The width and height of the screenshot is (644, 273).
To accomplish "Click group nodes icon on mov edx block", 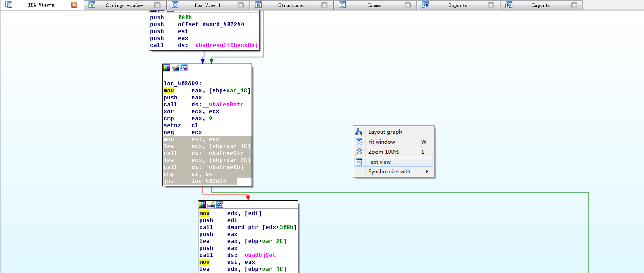I will point(220,205).
